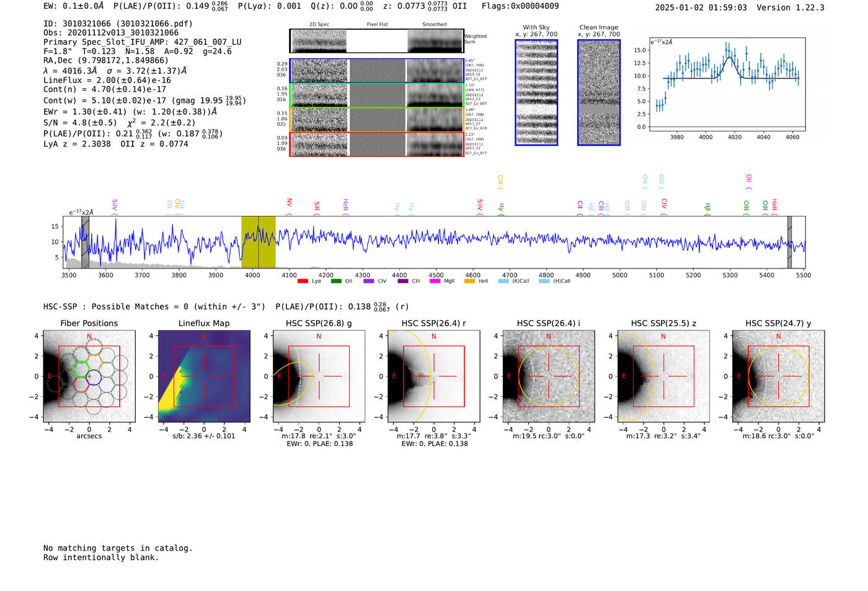Click the green OII legend swatch
This screenshot has height=591, width=868.
[x=336, y=281]
